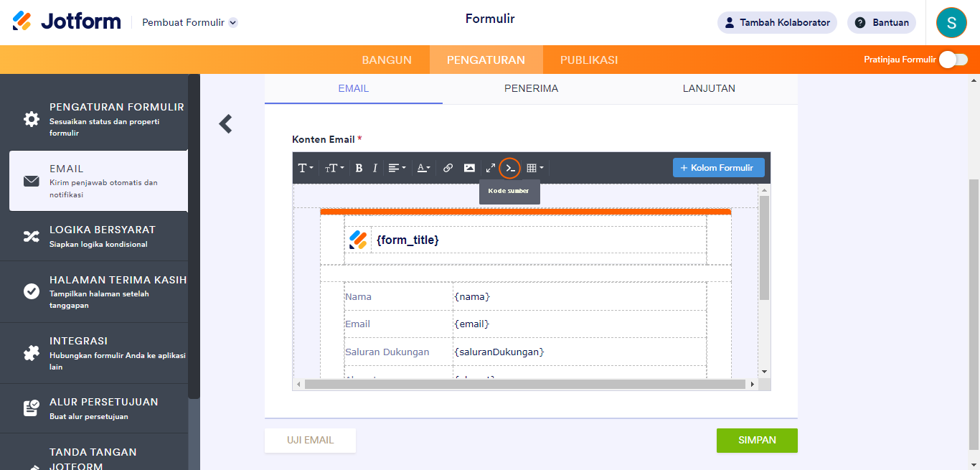
Task: Open the user avatar profile menu
Action: click(x=951, y=22)
